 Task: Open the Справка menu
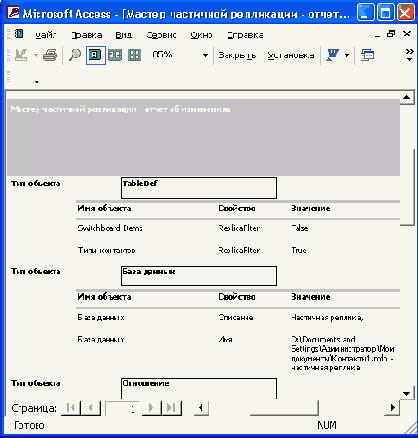pyautogui.click(x=245, y=35)
